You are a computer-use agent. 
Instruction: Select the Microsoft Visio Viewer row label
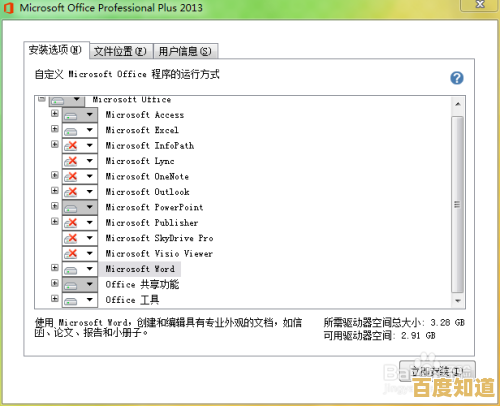[159, 254]
